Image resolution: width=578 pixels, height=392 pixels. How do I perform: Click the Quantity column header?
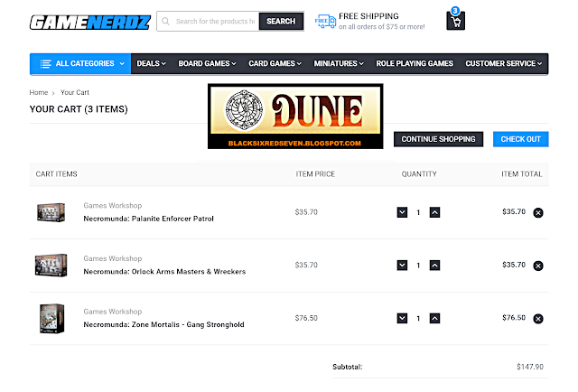click(419, 174)
